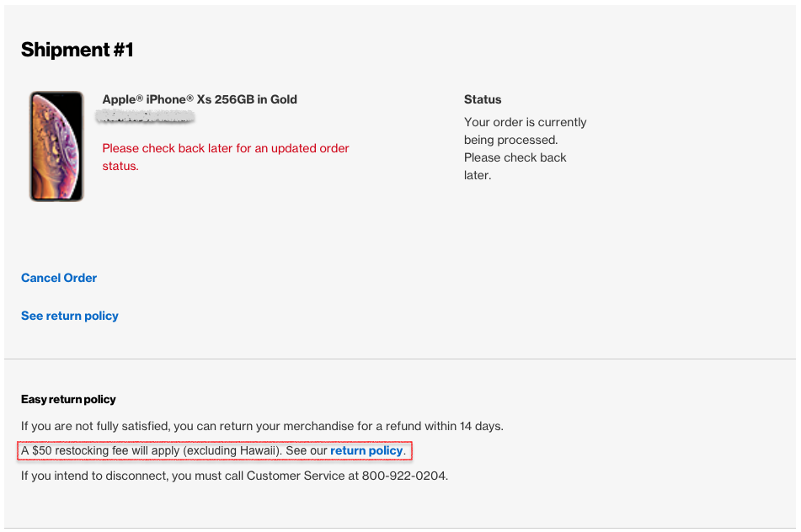This screenshot has height=532, width=801.
Task: Click the 'not fully satisfied' phrase
Action: (122, 426)
